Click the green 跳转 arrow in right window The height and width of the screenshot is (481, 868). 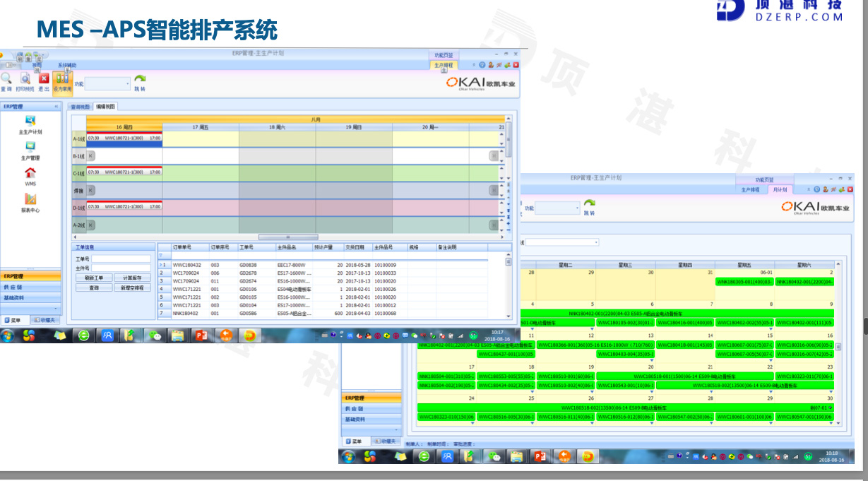pyautogui.click(x=589, y=204)
